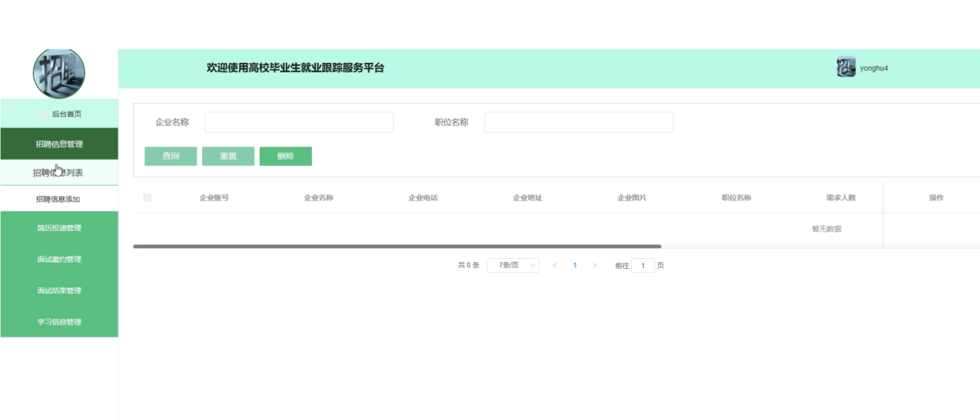Click the 重置 button
The width and height of the screenshot is (980, 420).
point(228,157)
